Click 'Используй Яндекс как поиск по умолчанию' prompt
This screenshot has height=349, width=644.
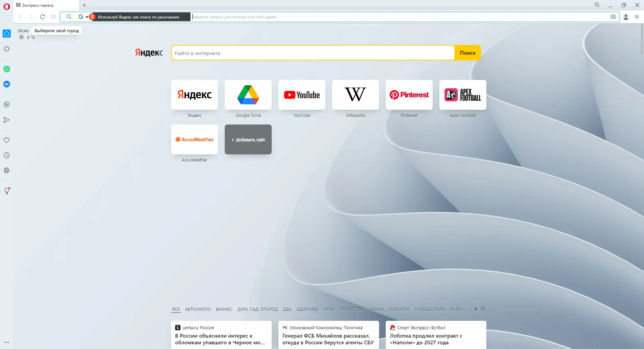(139, 17)
